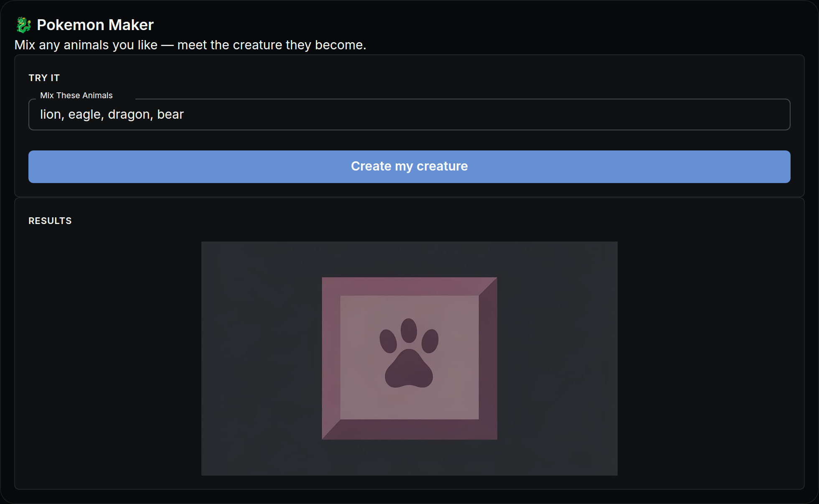Open the gray creature placeholder image

409,359
